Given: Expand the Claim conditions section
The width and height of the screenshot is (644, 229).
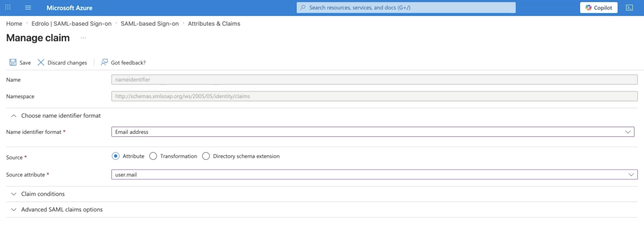Looking at the screenshot, I should [13, 194].
